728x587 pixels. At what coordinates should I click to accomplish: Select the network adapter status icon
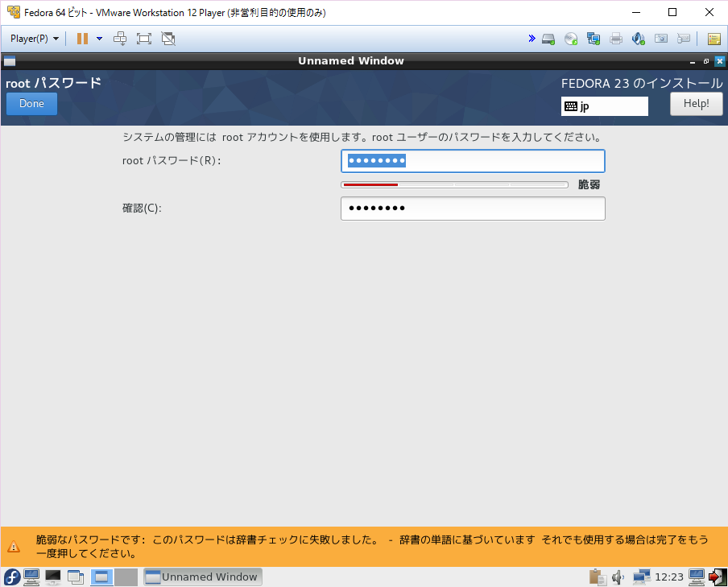[x=593, y=38]
